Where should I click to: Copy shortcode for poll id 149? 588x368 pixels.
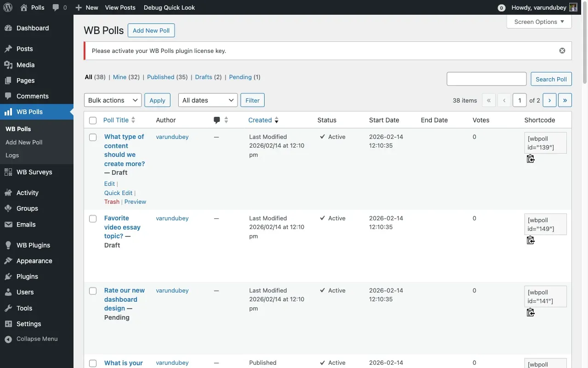(531, 240)
